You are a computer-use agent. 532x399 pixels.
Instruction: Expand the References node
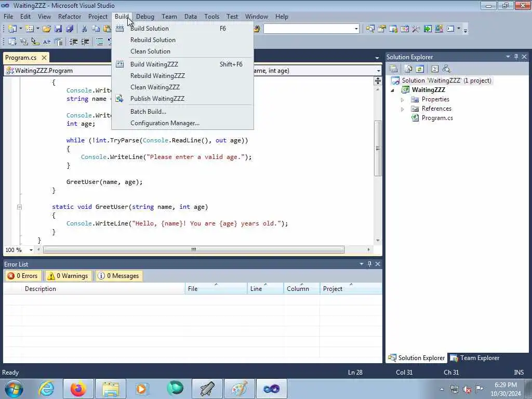click(403, 109)
